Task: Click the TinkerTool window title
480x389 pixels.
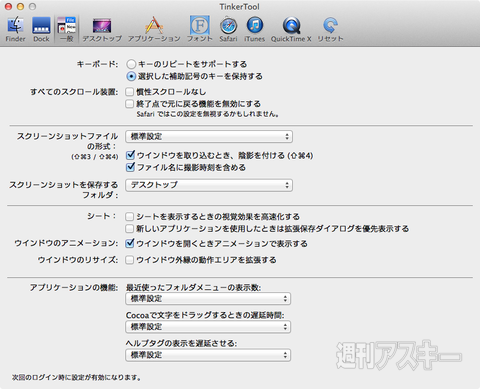Action: coord(239,7)
